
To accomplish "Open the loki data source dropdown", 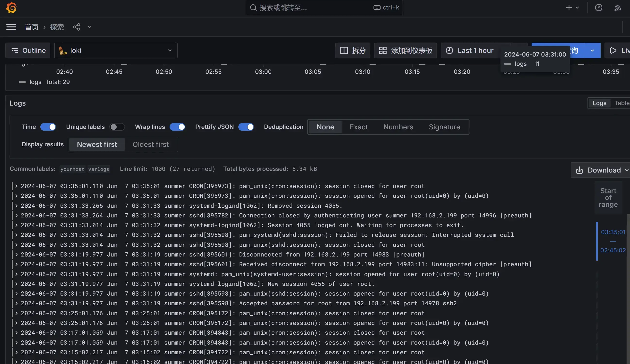I will (116, 50).
